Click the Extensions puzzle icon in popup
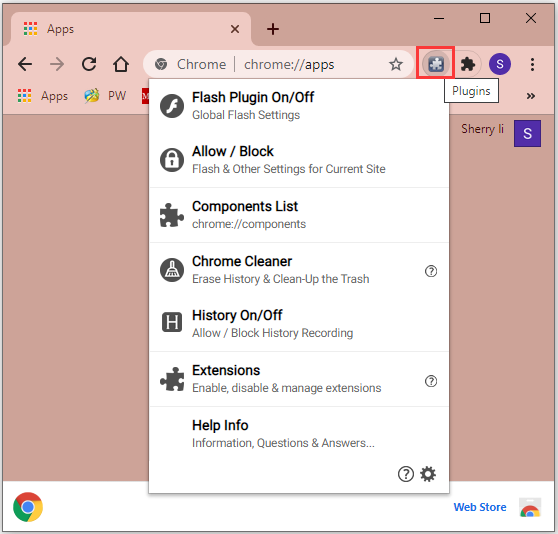The image size is (558, 534). point(172,379)
